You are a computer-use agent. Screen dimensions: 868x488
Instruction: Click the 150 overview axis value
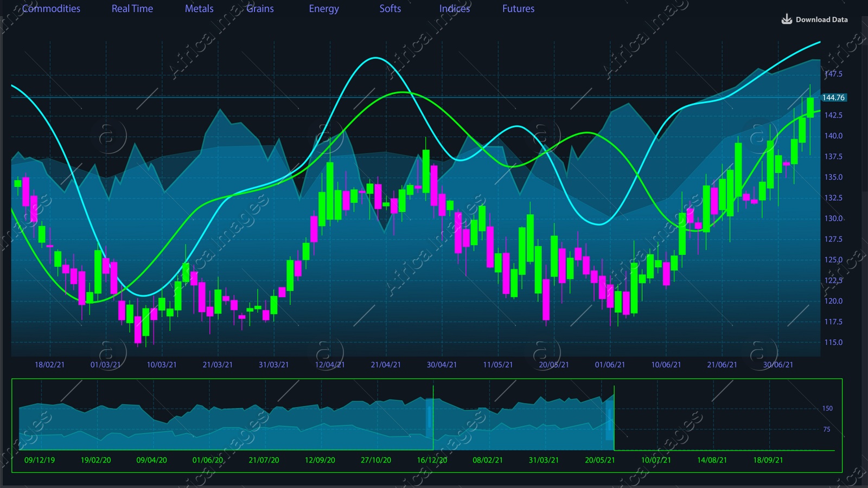coord(827,408)
